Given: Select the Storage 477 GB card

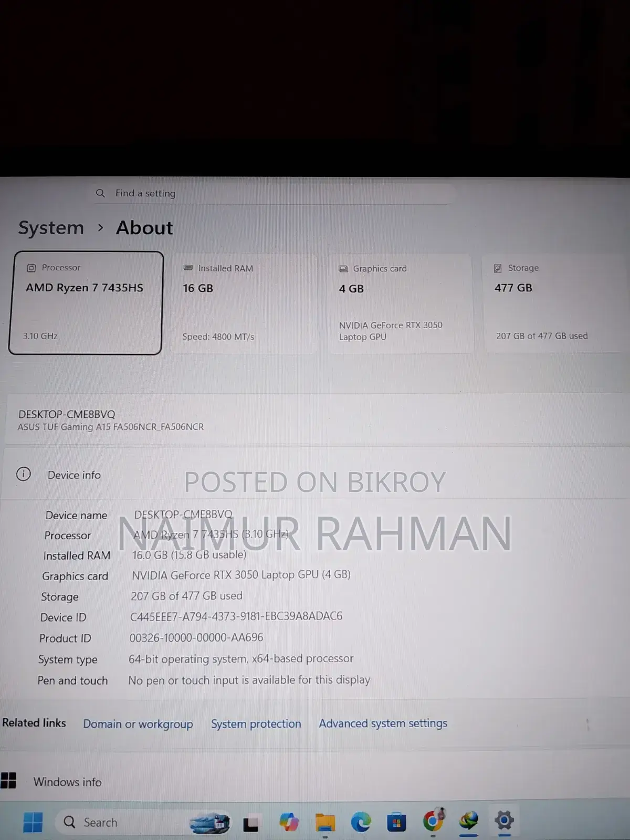Looking at the screenshot, I should coord(555,303).
